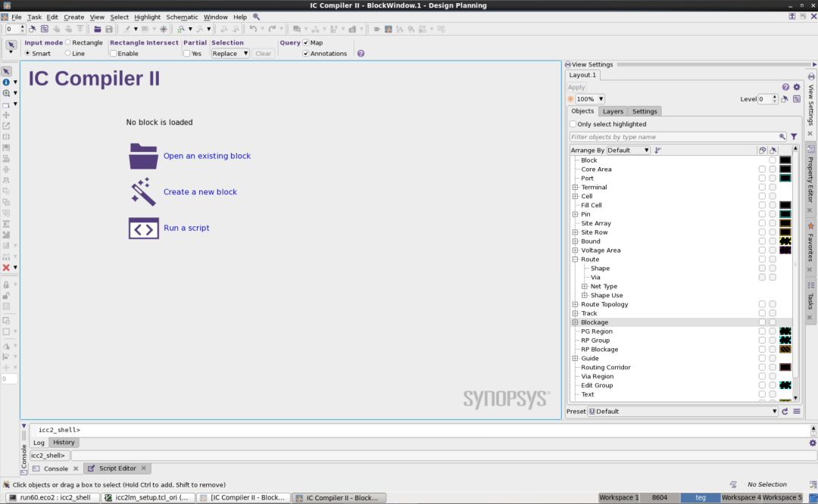818x504 pixels.
Task: Check Only select highlighted option
Action: [x=573, y=124]
